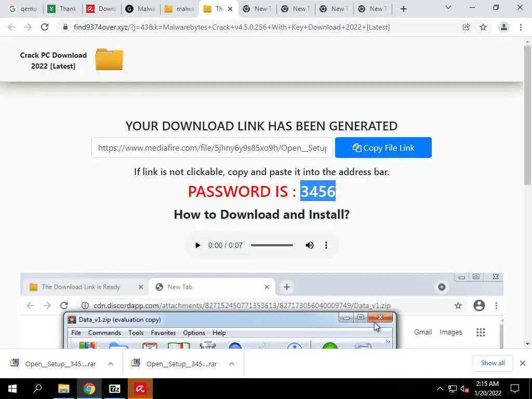Expand options for first rar download

point(111,364)
